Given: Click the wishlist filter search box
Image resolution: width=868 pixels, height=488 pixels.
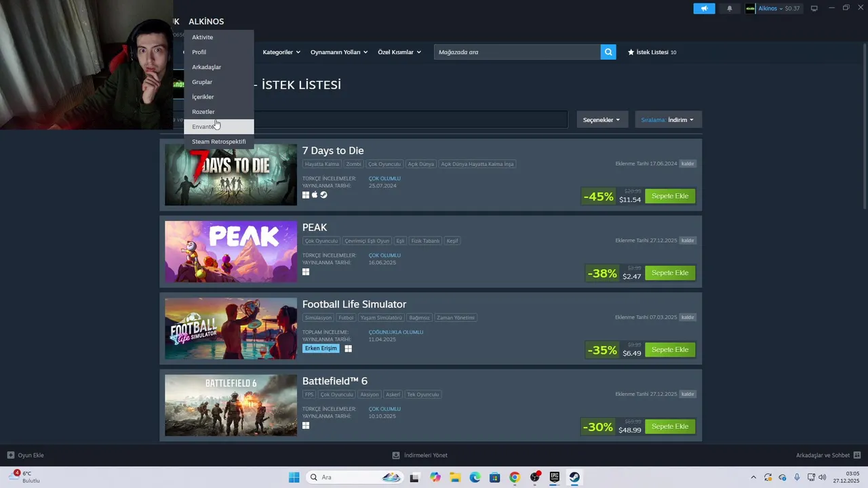Looking at the screenshot, I should (410, 120).
